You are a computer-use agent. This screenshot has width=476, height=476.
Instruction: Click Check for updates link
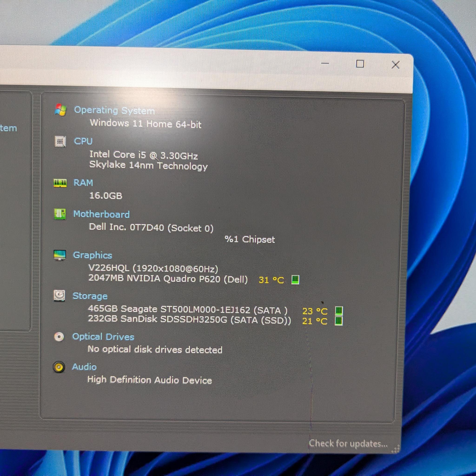click(x=348, y=443)
